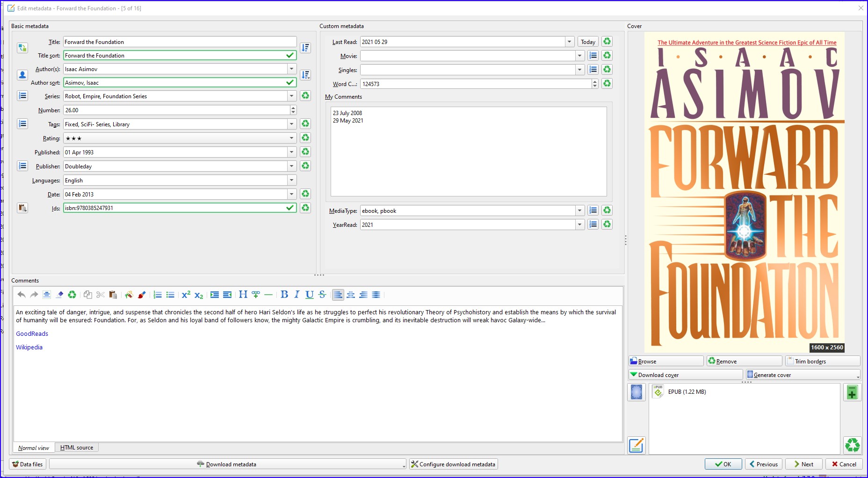The width and height of the screenshot is (868, 478).
Task: Clear the Last Read date with recycle icon
Action: coord(607,42)
